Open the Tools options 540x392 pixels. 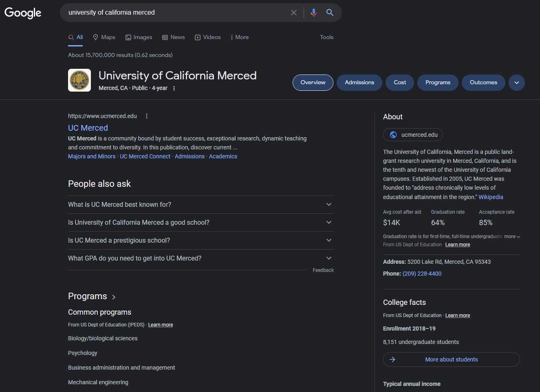(x=326, y=37)
